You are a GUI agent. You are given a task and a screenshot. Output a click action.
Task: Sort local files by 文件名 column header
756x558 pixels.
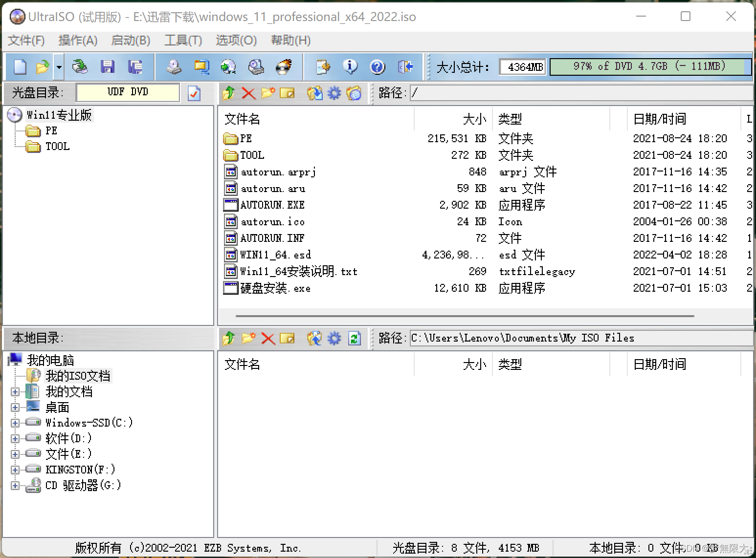(x=316, y=364)
